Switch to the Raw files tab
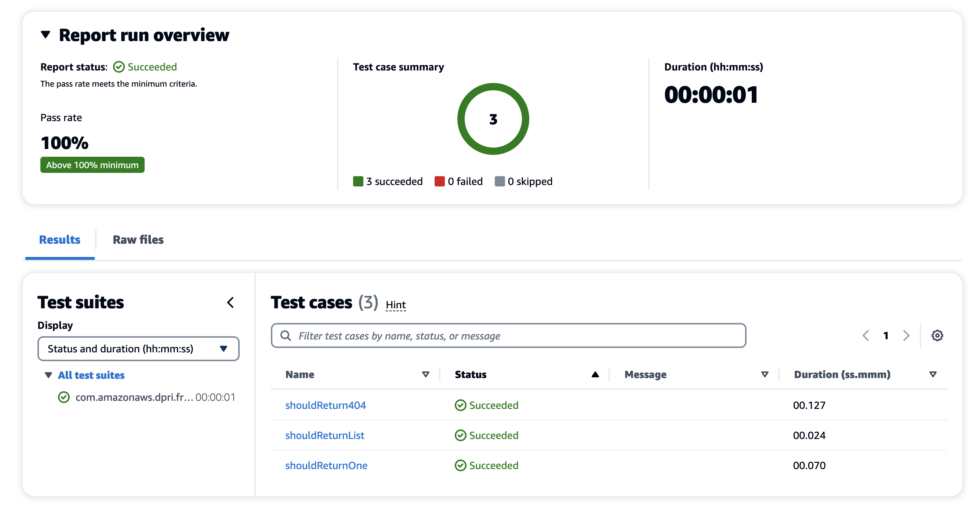The width and height of the screenshot is (980, 519). pyautogui.click(x=138, y=240)
